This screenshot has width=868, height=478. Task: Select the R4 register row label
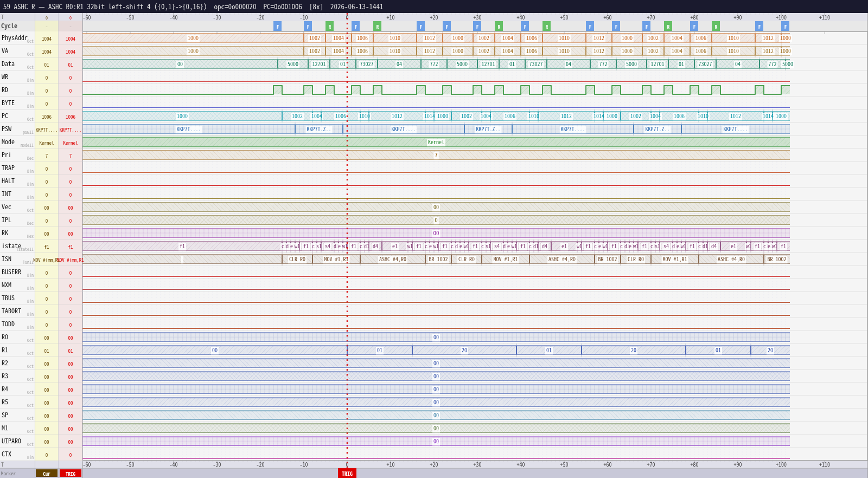[x=5, y=389]
